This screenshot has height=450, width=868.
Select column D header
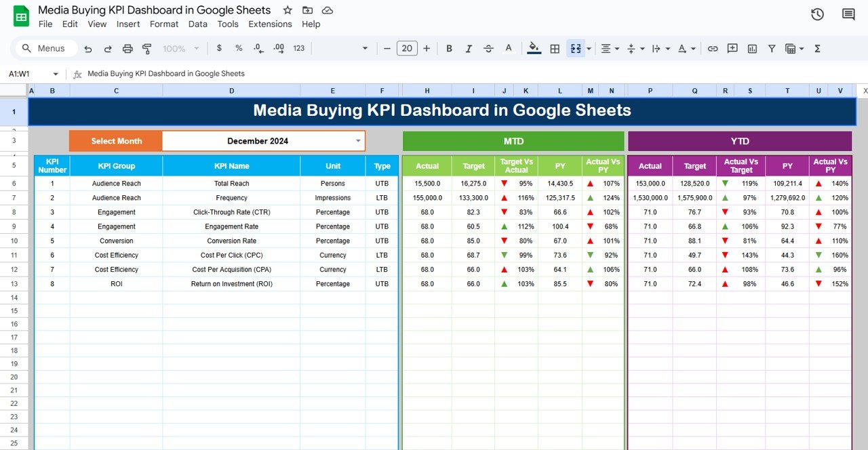tap(231, 91)
